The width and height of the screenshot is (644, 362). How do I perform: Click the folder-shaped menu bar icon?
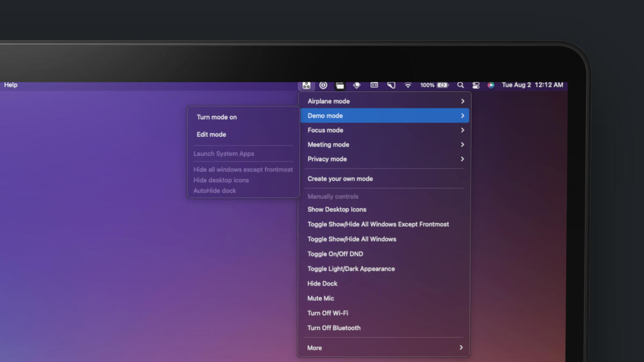pos(340,85)
